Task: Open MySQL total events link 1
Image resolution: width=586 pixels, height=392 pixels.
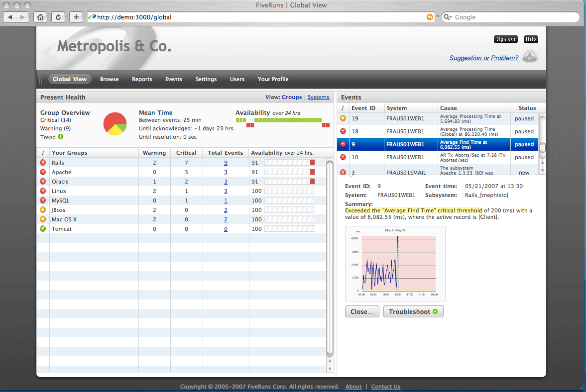Action: [226, 200]
